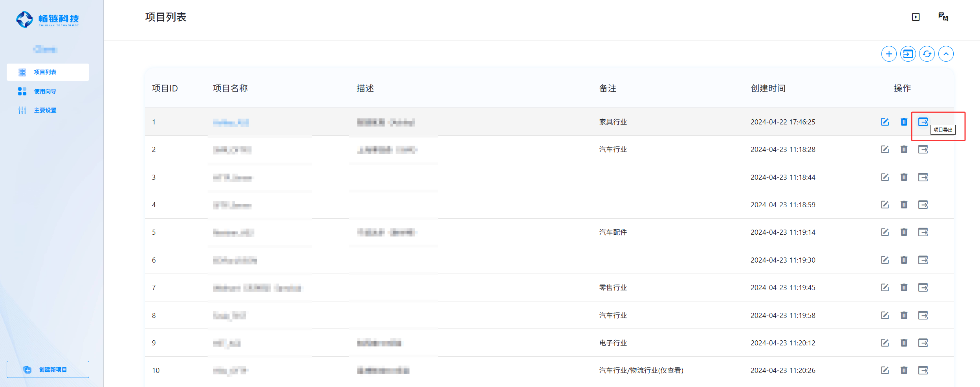980x387 pixels.
Task: Open 使用向导 in the sidebar
Action: (x=45, y=91)
